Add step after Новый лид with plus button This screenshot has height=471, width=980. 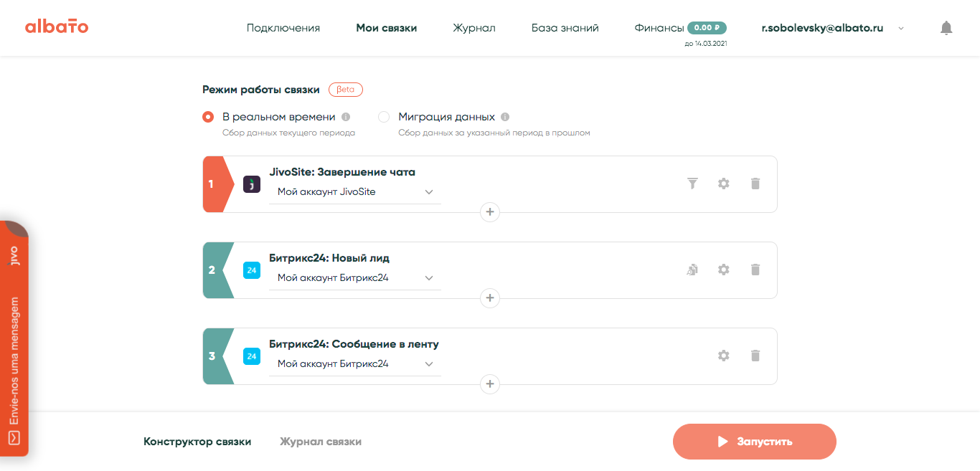coord(490,298)
